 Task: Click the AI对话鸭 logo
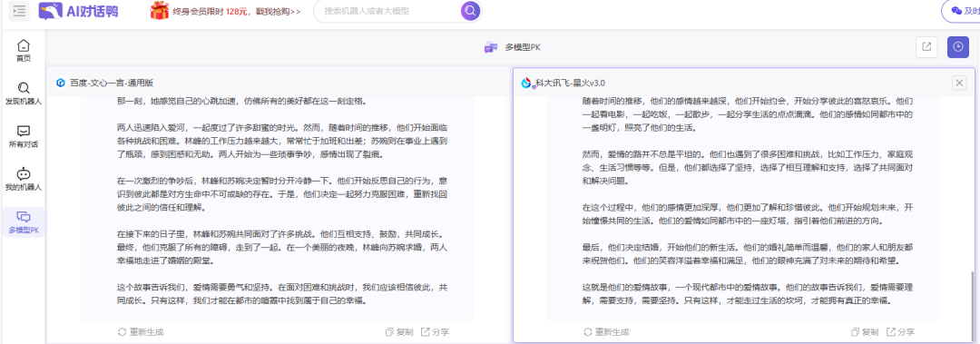pyautogui.click(x=78, y=11)
